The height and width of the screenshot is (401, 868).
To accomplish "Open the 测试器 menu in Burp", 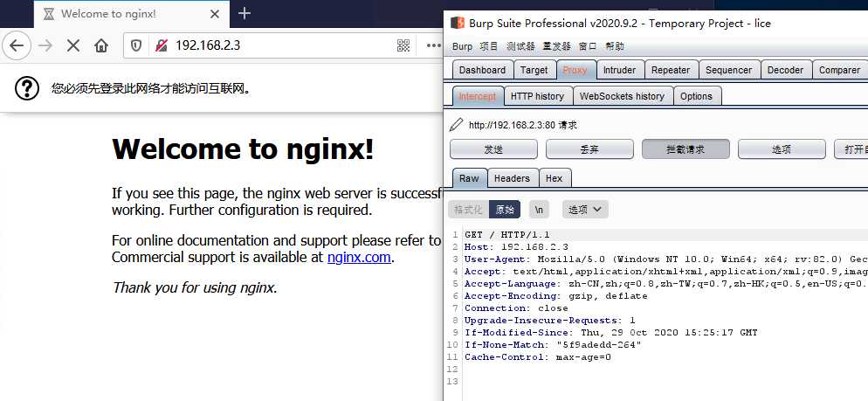I will point(520,46).
